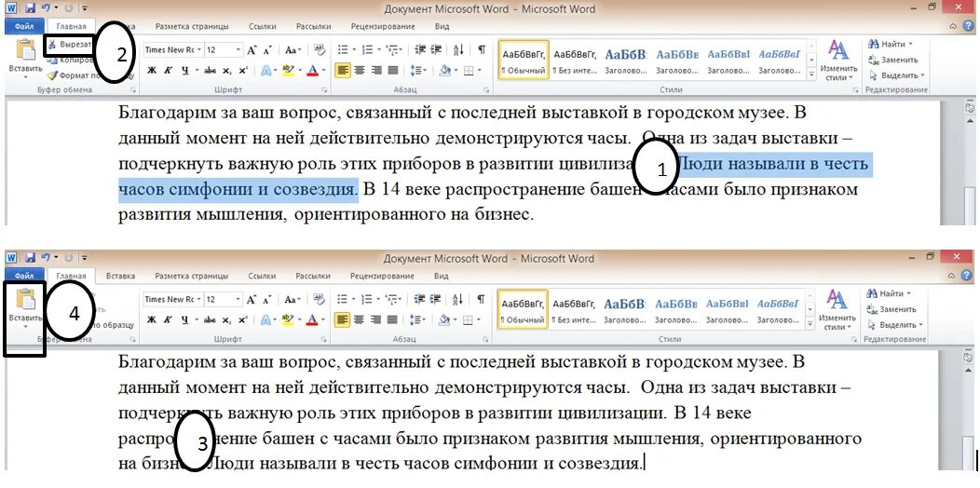Toggle Bold (Ж) in lower window

point(151,320)
